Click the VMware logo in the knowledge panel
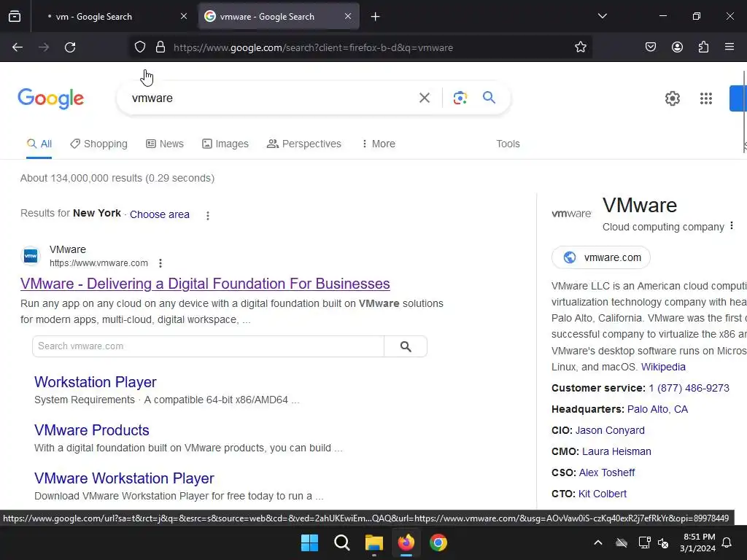This screenshot has width=747, height=560. [571, 214]
